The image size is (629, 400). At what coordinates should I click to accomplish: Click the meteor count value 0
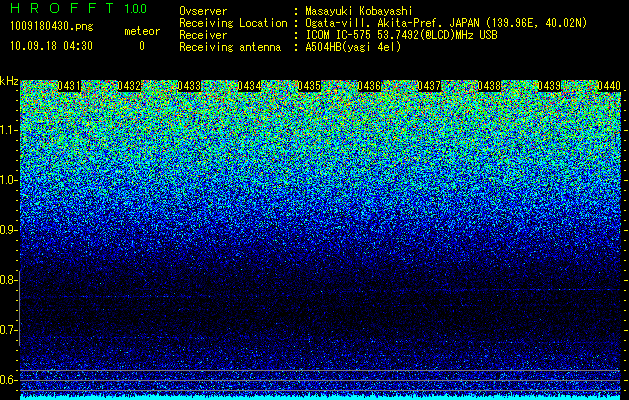pyautogui.click(x=142, y=46)
